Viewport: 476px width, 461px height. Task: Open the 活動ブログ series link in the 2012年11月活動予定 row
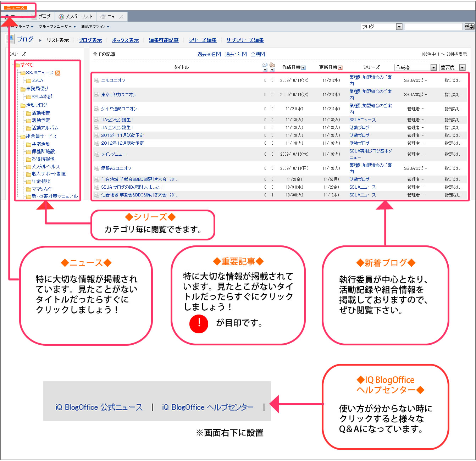[359, 136]
